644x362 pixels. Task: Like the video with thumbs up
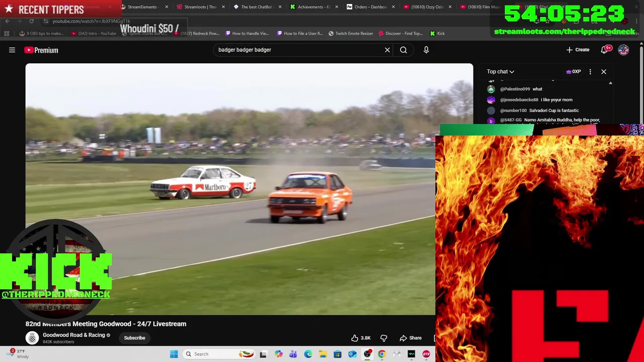[361, 338]
